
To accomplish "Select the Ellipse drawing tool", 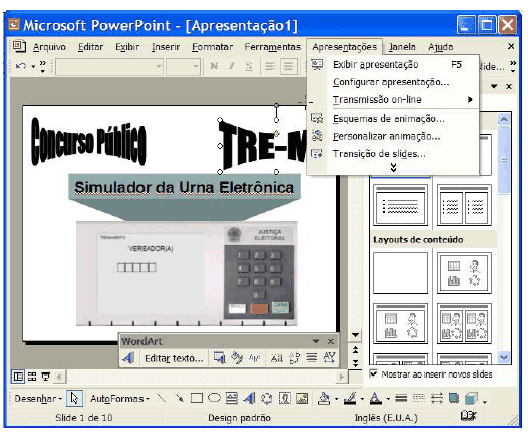I will (214, 398).
